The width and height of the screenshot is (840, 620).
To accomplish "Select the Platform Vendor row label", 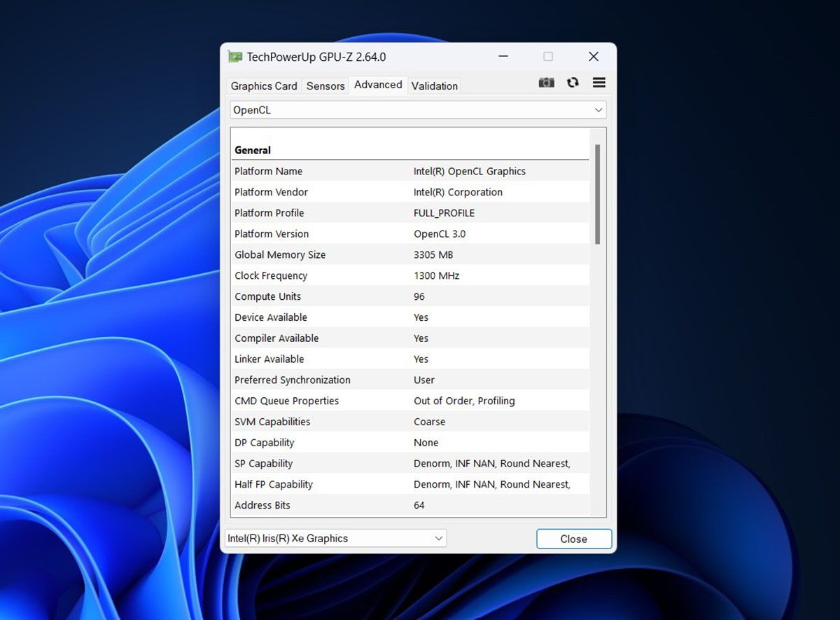I will click(272, 192).
